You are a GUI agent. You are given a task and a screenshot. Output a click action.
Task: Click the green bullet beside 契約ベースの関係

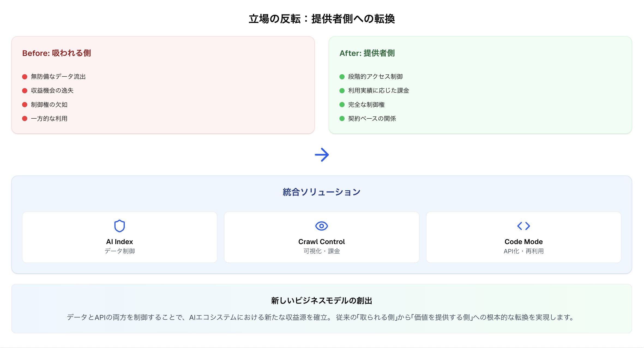(342, 118)
